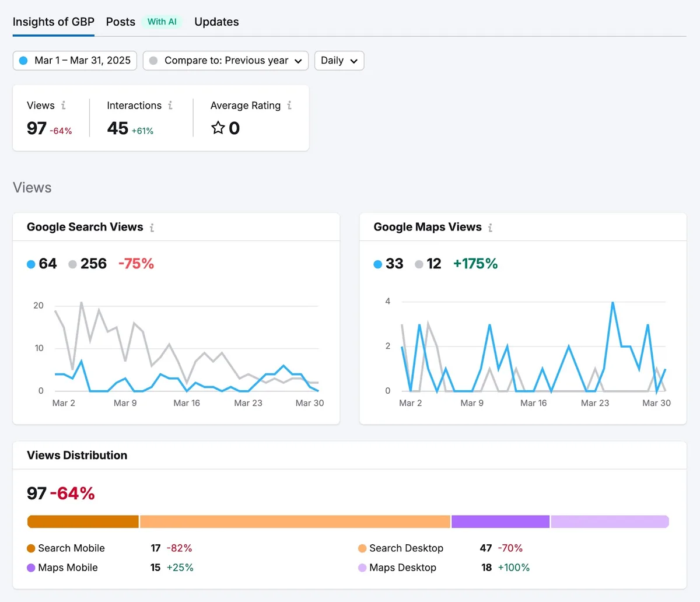700x602 pixels.
Task: Click the info icon next to Average Rating
Action: (289, 106)
